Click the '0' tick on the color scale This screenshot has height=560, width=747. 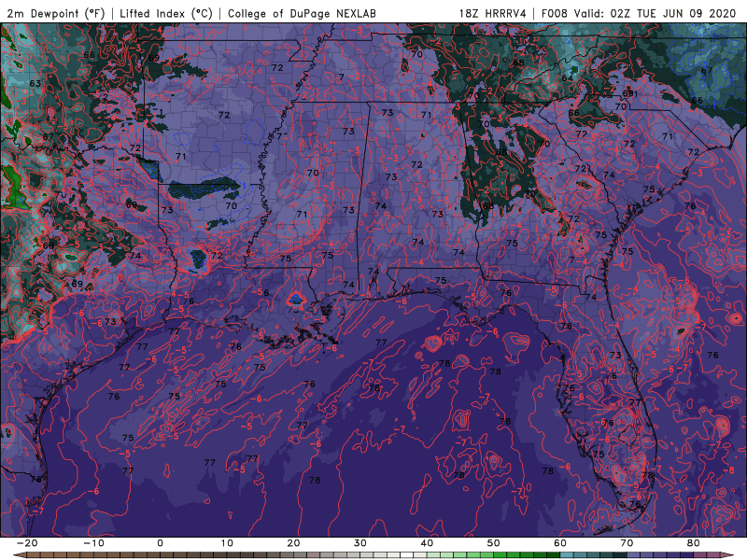point(160,543)
